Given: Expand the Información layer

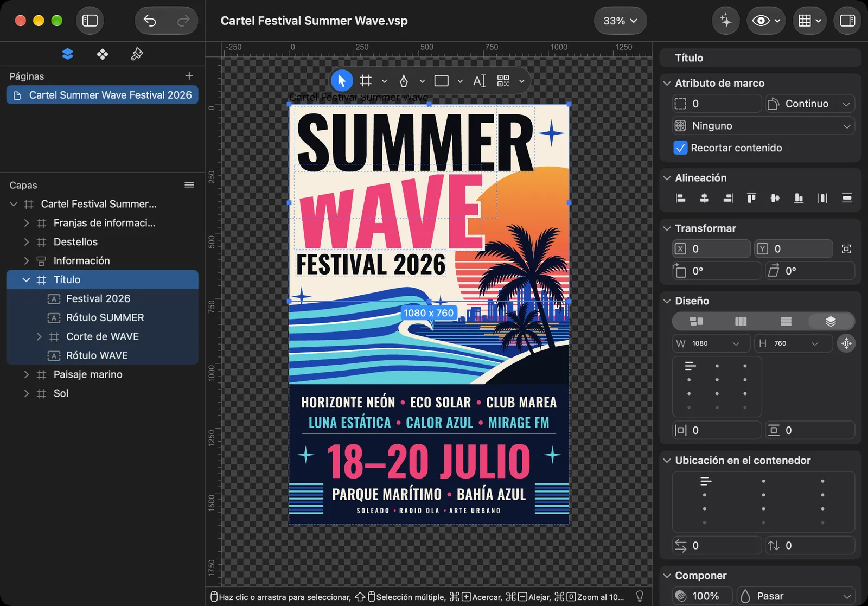Looking at the screenshot, I should tap(26, 261).
